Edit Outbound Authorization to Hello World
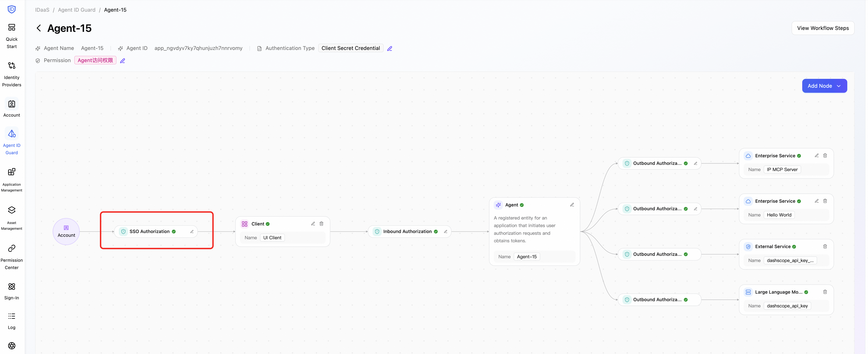 [696, 209]
